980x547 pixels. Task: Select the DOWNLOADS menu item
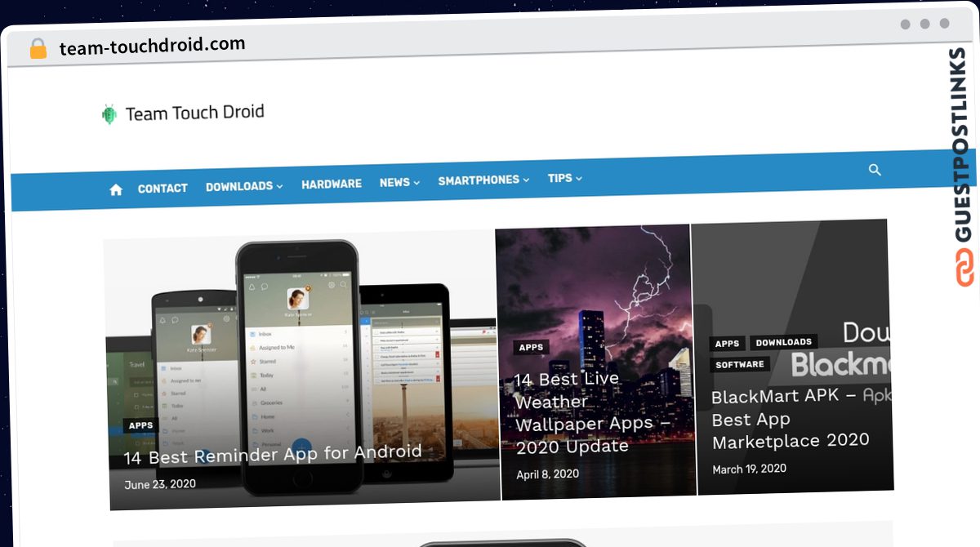tap(239, 186)
